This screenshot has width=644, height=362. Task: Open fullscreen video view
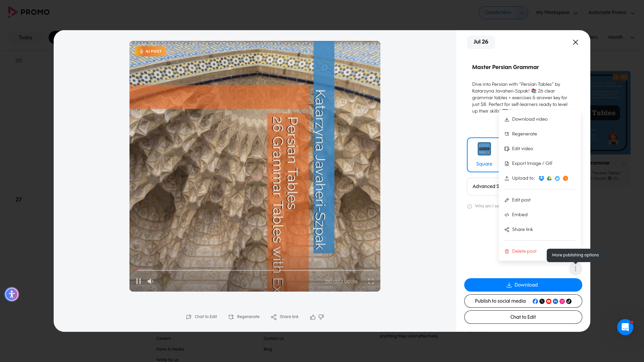(371, 281)
